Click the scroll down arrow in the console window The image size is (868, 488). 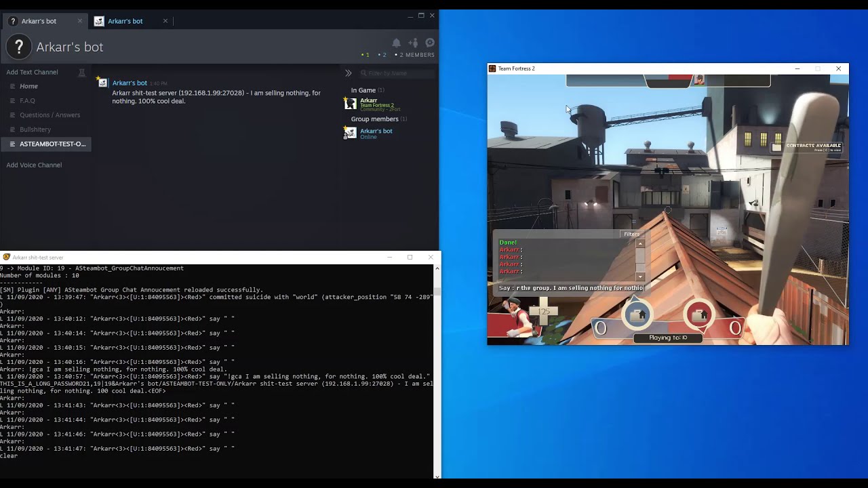pyautogui.click(x=437, y=476)
